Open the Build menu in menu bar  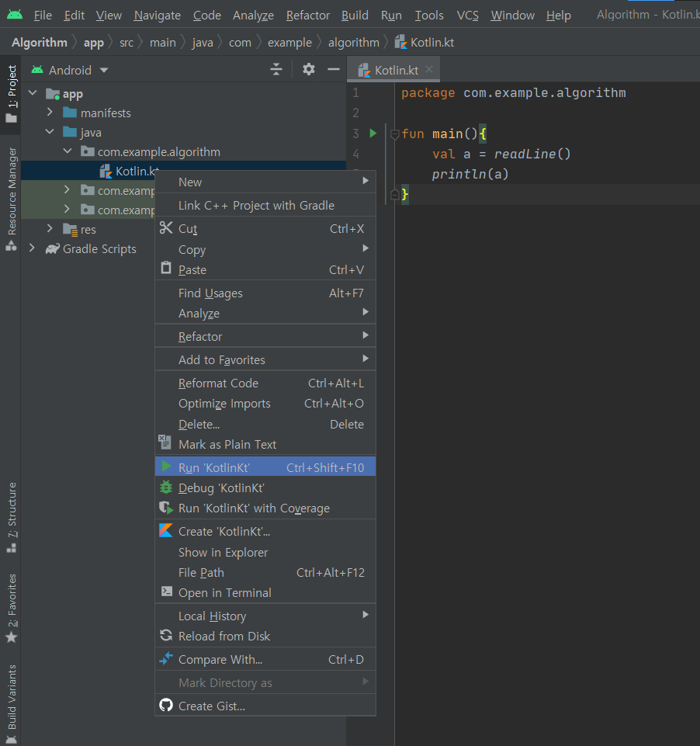click(x=355, y=16)
